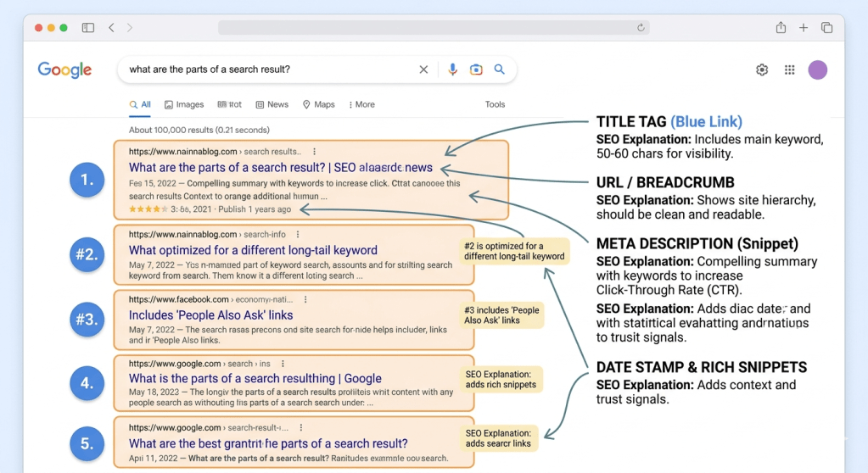Viewport: 868px width, 473px height.
Task: Show the tab overview icon
Action: coord(826,27)
